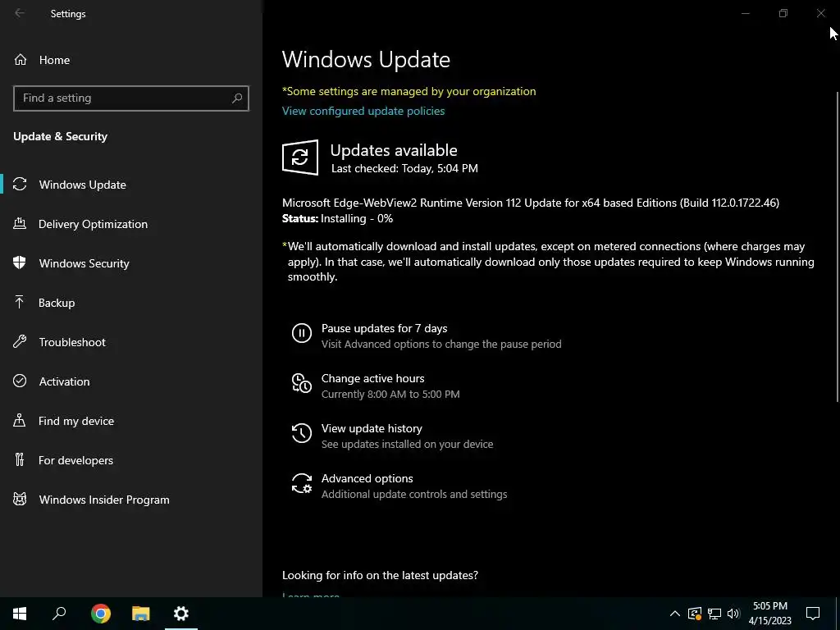The width and height of the screenshot is (840, 630).
Task: Click the Update & Security heading
Action: (60, 137)
